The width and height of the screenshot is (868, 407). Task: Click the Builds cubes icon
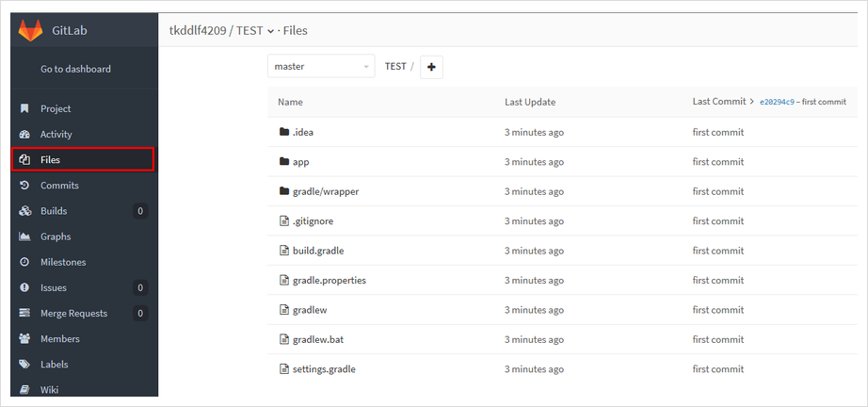pyautogui.click(x=24, y=210)
